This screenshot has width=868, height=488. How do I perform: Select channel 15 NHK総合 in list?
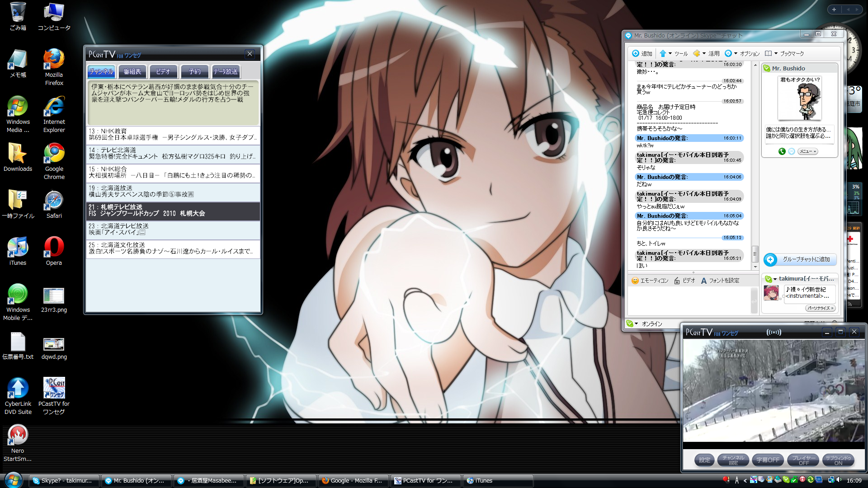point(173,172)
